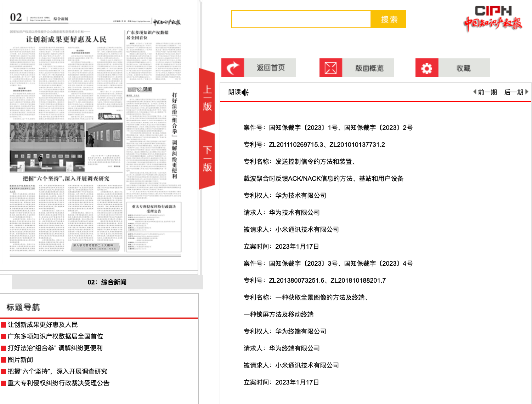The width and height of the screenshot is (532, 404).
Task: Click the CIPH newspaper logo
Action: [x=493, y=18]
